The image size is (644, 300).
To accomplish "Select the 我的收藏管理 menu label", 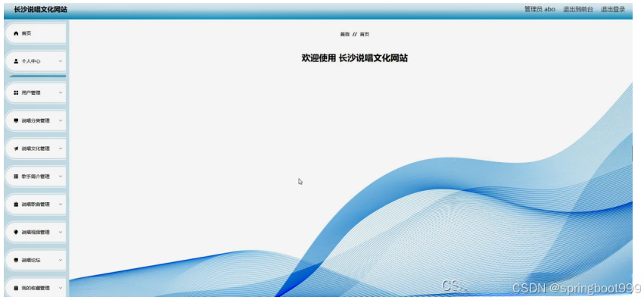I will tap(36, 288).
